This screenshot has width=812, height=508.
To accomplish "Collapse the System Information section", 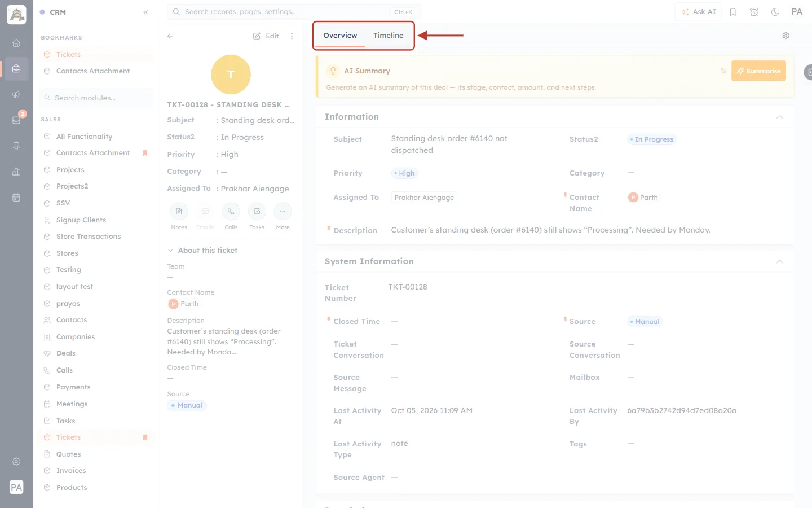I will click(779, 261).
